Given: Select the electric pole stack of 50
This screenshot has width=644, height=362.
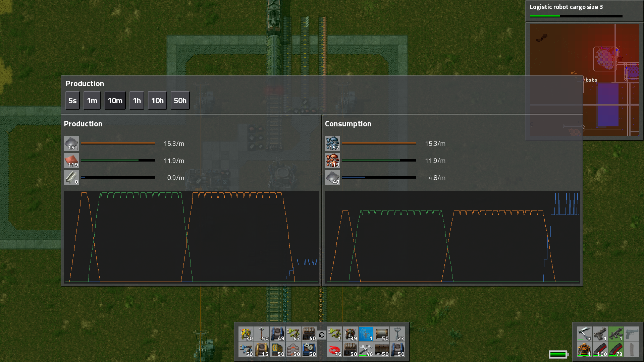Looking at the screenshot, I should (x=262, y=334).
